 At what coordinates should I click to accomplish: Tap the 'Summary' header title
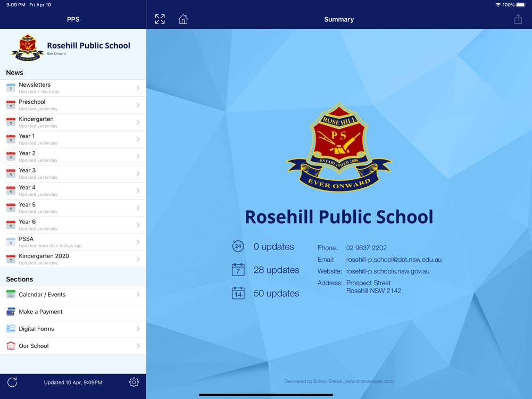click(339, 19)
